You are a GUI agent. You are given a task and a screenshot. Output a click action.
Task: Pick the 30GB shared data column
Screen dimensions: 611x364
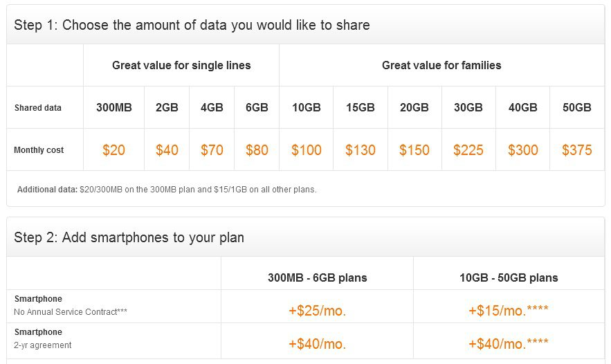pos(468,107)
